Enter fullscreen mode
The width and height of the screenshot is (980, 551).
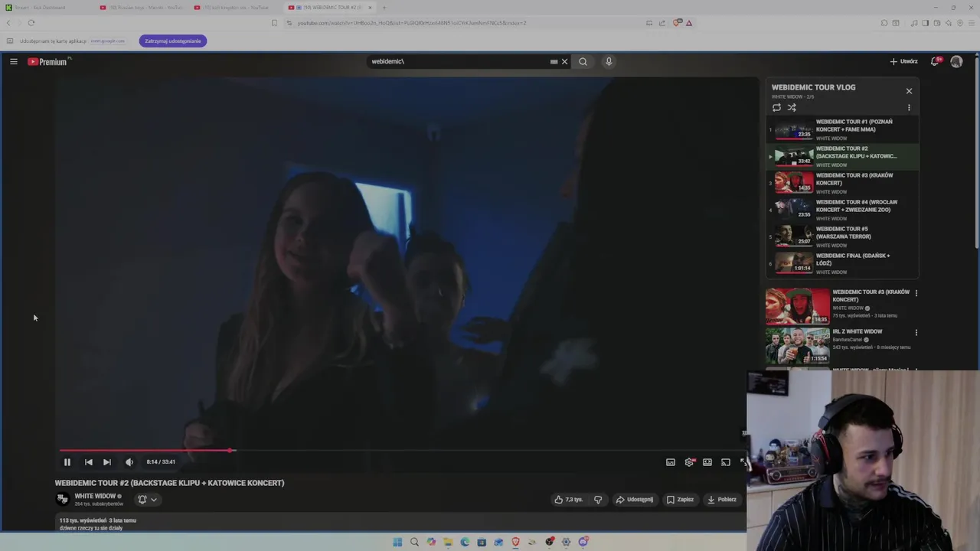coord(742,461)
